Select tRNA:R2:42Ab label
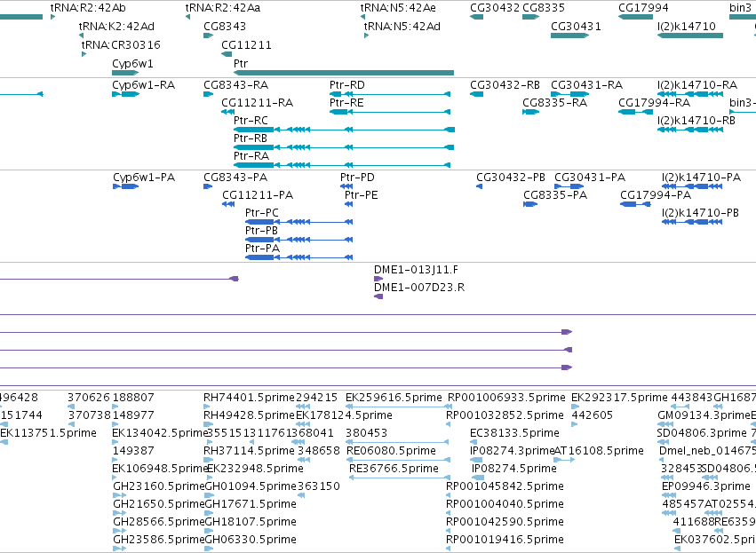 tap(88, 8)
